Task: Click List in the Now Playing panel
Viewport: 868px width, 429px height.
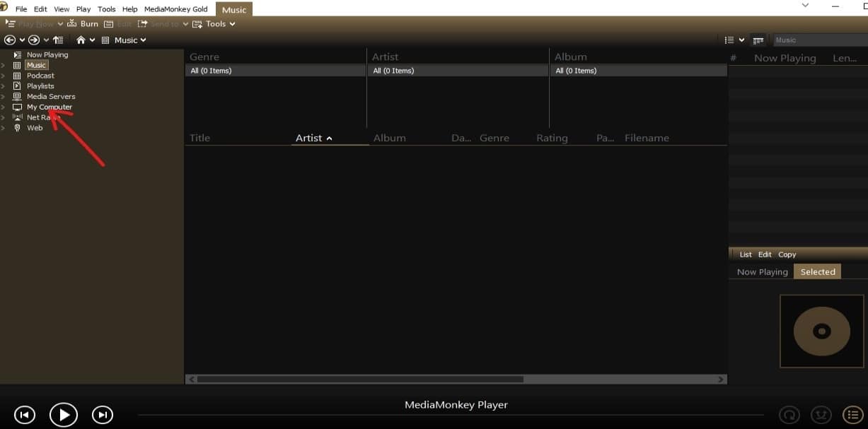Action: 746,254
